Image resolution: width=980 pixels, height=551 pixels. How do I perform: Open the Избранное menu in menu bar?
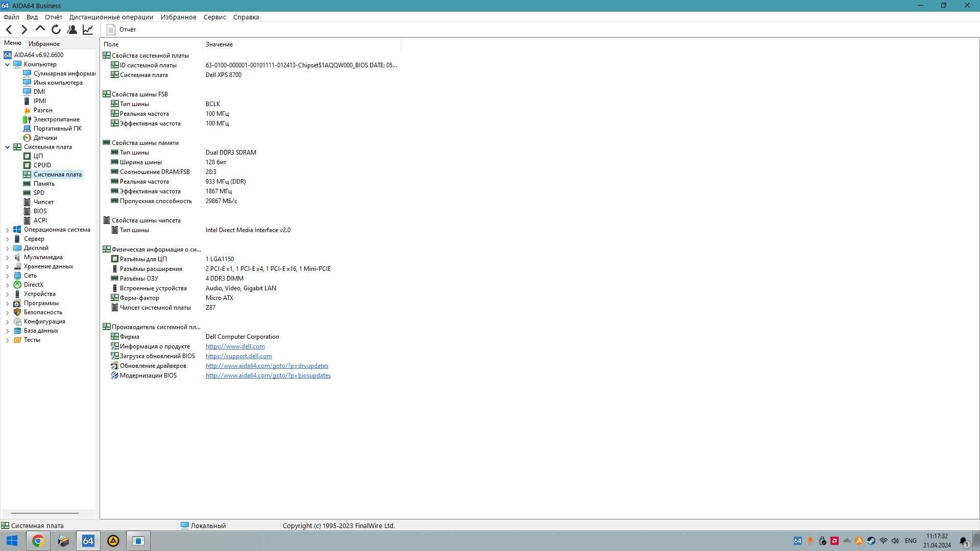pos(179,17)
